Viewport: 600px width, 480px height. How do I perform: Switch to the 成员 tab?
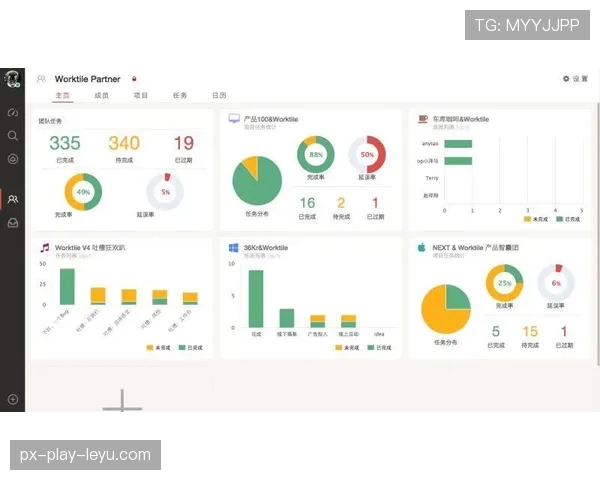(x=101, y=95)
